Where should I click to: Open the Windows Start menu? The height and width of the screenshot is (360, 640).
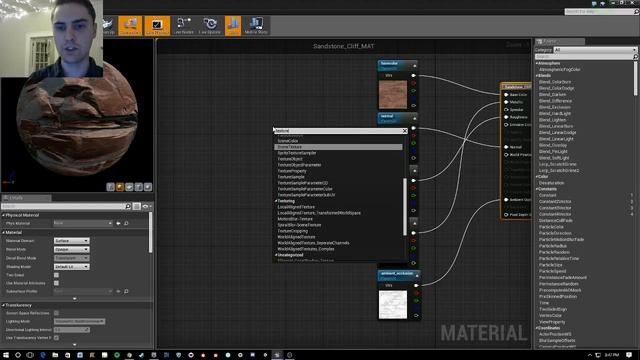pos(6,355)
